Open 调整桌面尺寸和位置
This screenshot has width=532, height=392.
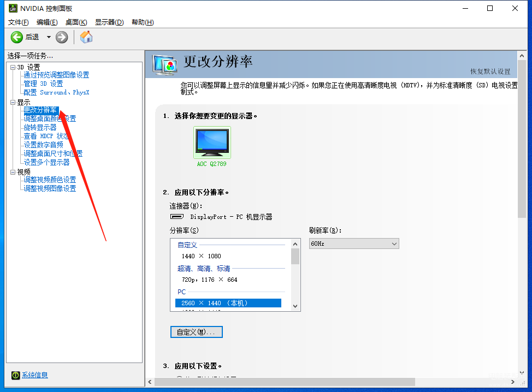click(54, 153)
